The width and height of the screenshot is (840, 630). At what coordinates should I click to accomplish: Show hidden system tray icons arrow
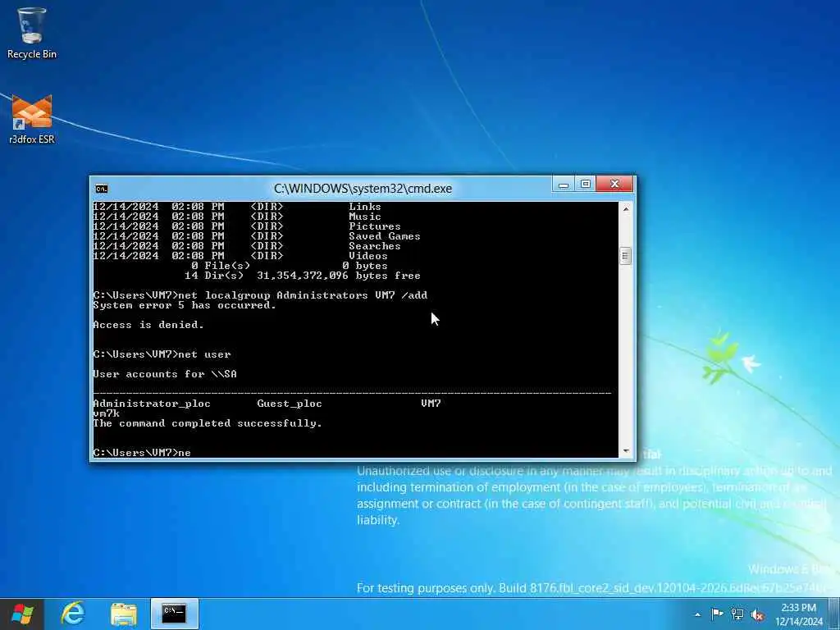coord(697,614)
